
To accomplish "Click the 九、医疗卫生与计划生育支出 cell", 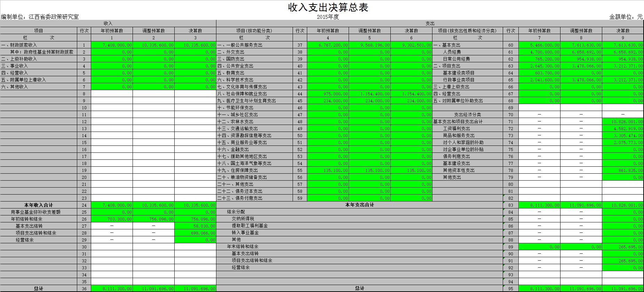I will [x=254, y=101].
